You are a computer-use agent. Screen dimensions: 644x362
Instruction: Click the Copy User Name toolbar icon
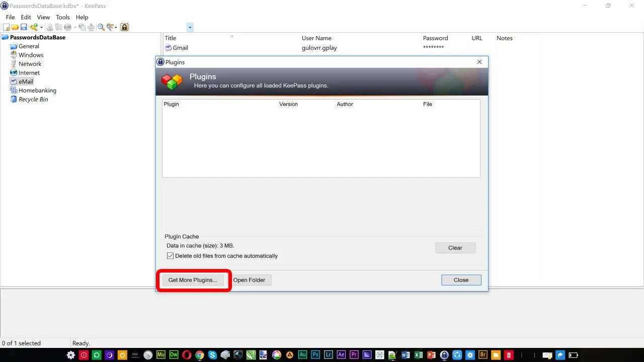point(50,27)
